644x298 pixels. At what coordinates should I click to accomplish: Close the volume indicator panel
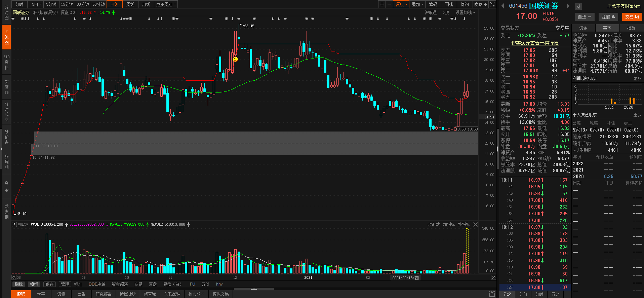point(475,224)
